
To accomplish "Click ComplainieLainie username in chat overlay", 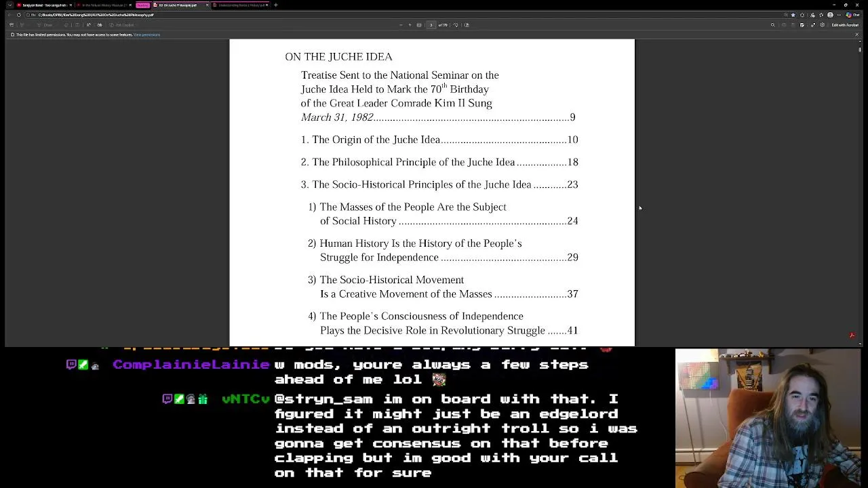I will pyautogui.click(x=191, y=365).
